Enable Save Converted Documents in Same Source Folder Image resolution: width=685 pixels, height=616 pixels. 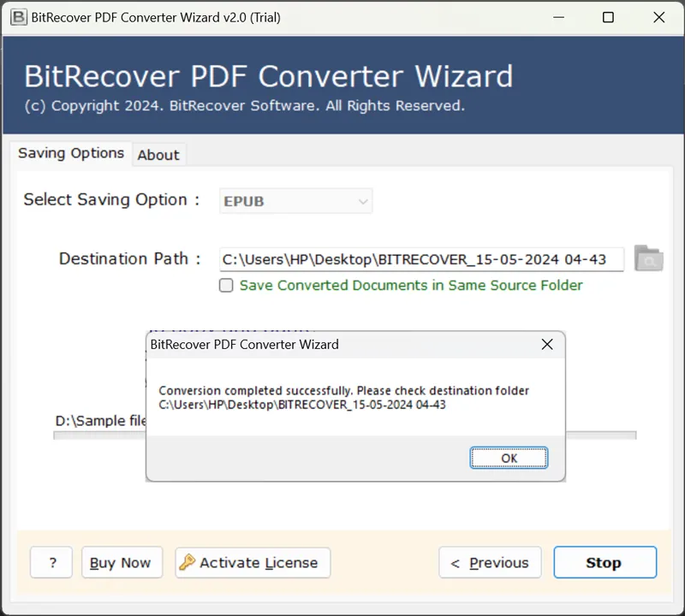(x=226, y=286)
